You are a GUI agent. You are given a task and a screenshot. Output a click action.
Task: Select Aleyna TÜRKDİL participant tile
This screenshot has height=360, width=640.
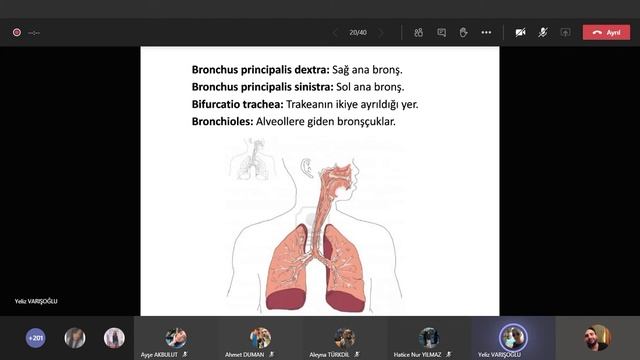click(344, 338)
